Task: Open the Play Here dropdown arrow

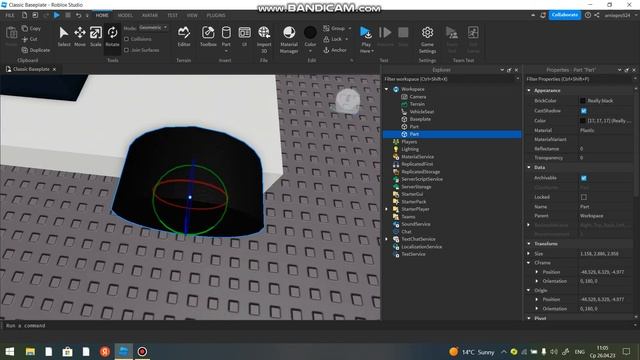Action: 372,51
